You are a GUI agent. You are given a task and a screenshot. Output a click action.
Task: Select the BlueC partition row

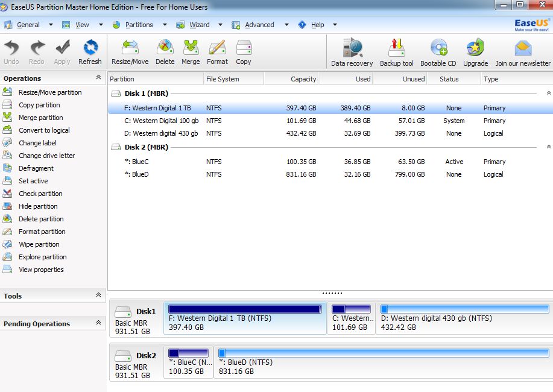pos(330,162)
